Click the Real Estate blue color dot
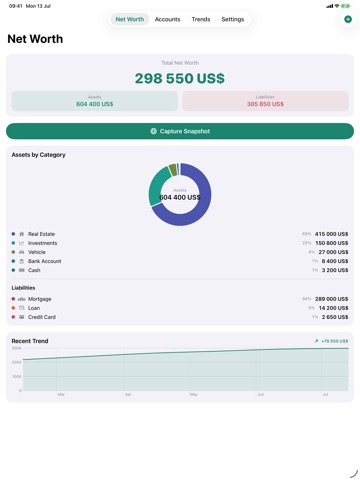This screenshot has height=480, width=360. click(13, 234)
